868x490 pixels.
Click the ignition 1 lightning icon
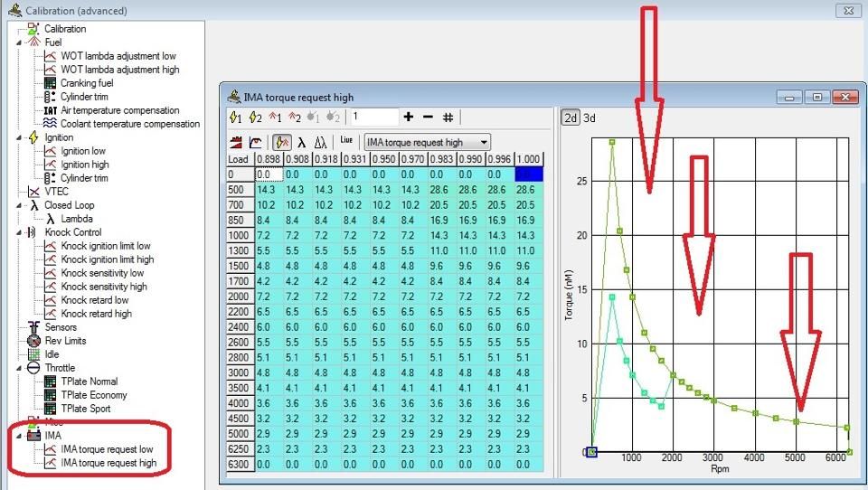[x=238, y=118]
